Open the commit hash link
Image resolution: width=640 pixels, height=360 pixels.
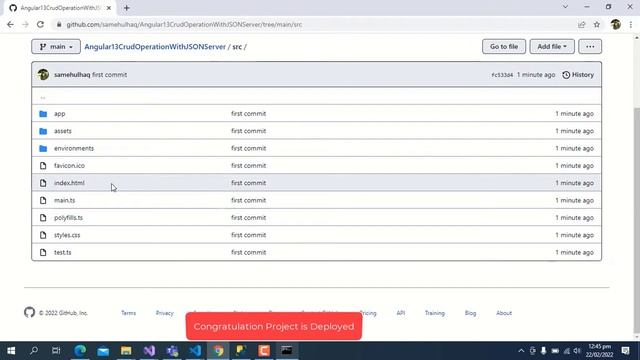pyautogui.click(x=502, y=75)
